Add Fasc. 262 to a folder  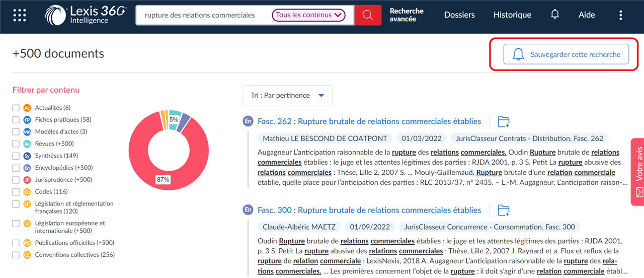pos(504,121)
